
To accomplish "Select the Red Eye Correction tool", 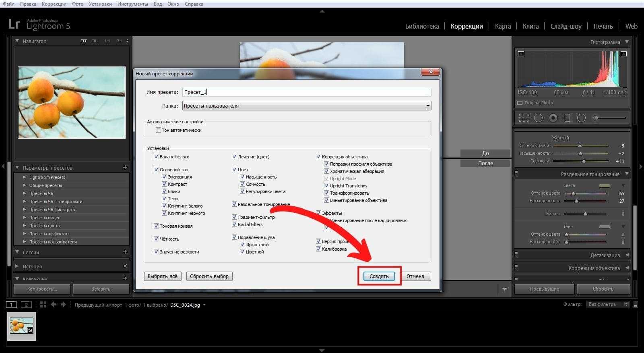I will [x=553, y=118].
